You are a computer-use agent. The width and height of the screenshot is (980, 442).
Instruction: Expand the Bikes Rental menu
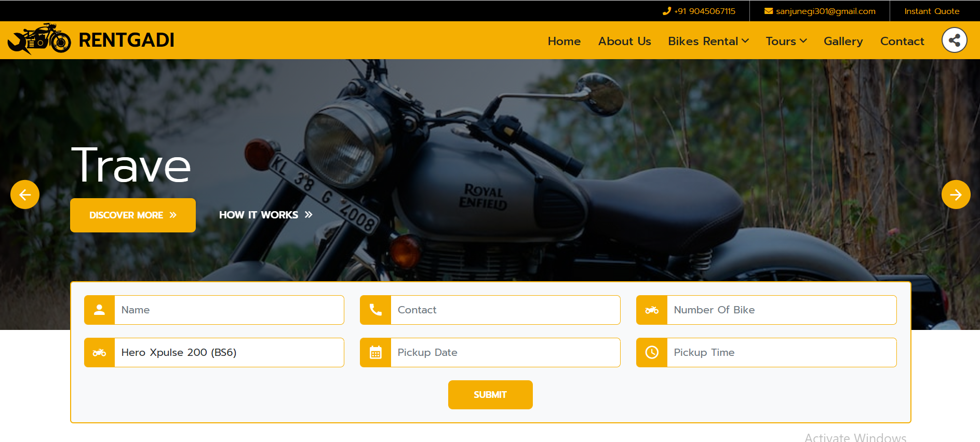pyautogui.click(x=708, y=41)
